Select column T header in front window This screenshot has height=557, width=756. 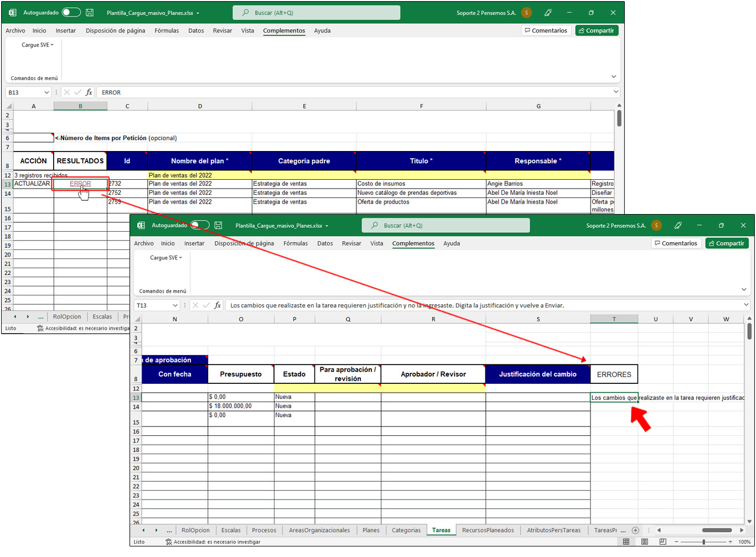point(614,319)
